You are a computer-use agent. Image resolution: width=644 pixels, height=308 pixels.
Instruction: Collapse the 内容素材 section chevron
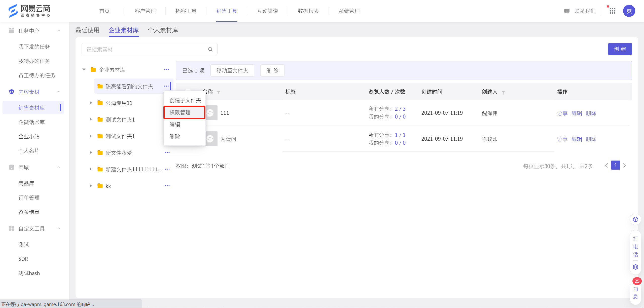59,92
